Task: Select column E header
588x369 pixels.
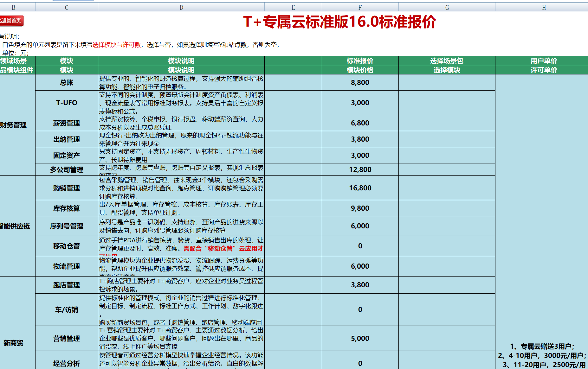Action: [293, 7]
